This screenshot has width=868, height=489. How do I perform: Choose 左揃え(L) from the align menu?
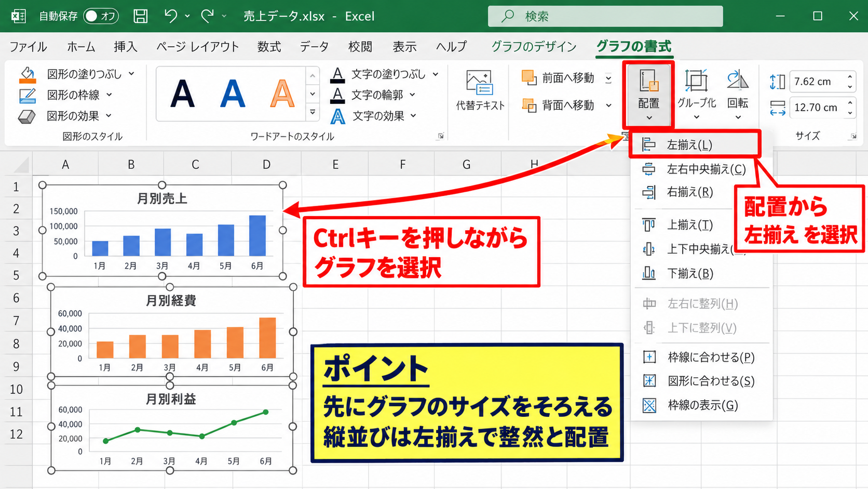695,145
